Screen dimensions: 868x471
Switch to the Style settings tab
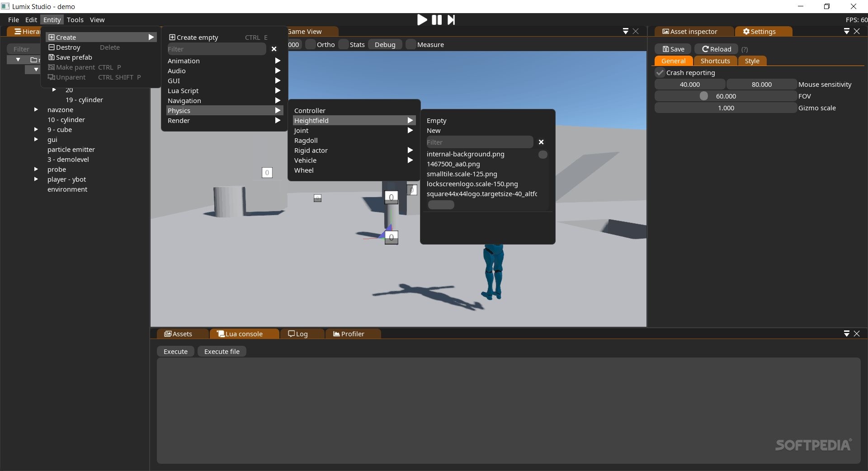(752, 61)
